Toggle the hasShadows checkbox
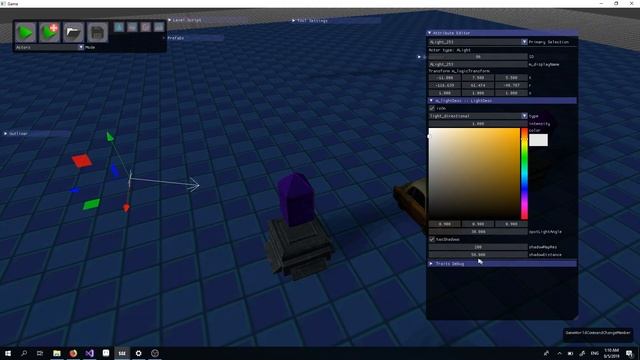Image resolution: width=640 pixels, height=360 pixels. [x=432, y=239]
